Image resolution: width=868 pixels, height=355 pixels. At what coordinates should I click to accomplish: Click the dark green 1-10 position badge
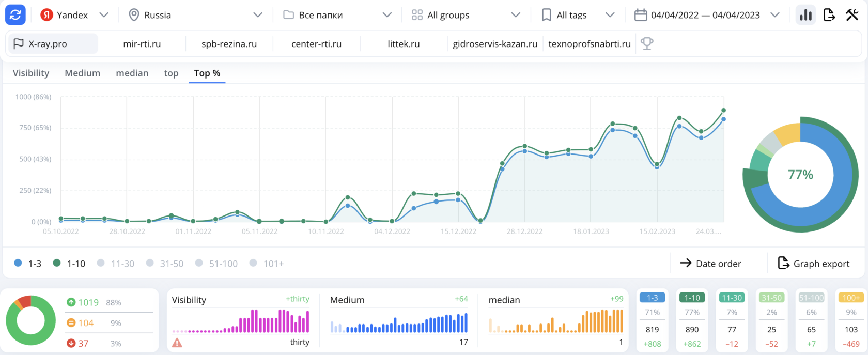point(692,298)
